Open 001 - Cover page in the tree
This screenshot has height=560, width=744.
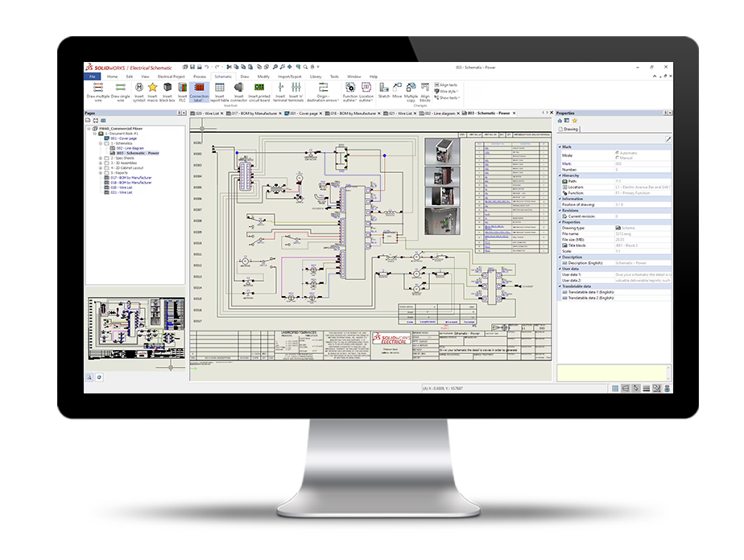click(123, 138)
